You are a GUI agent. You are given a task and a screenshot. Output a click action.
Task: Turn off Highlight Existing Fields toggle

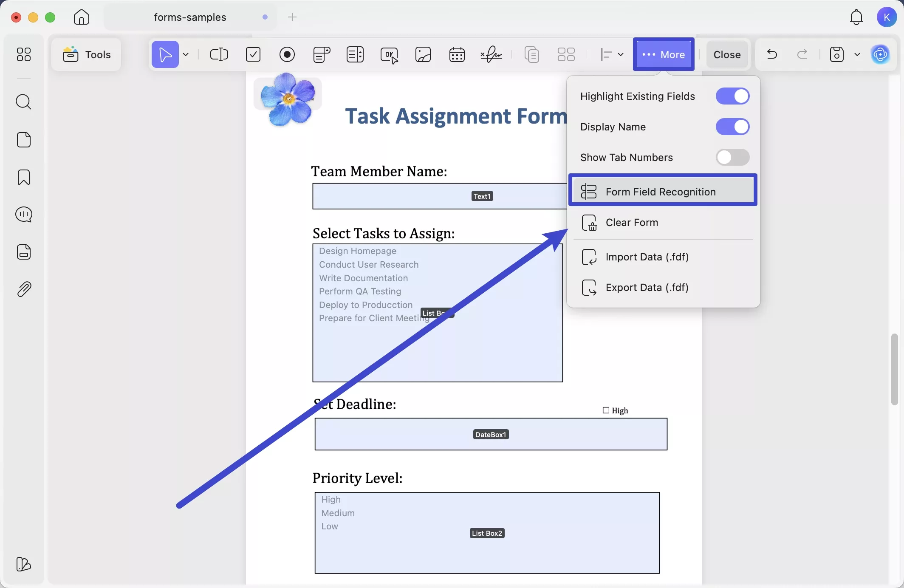point(732,96)
